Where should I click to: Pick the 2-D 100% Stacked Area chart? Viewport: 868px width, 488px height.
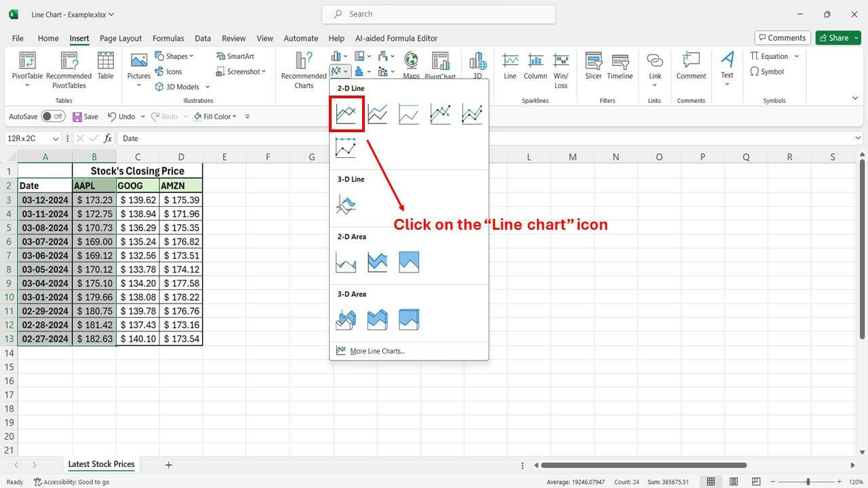point(409,262)
